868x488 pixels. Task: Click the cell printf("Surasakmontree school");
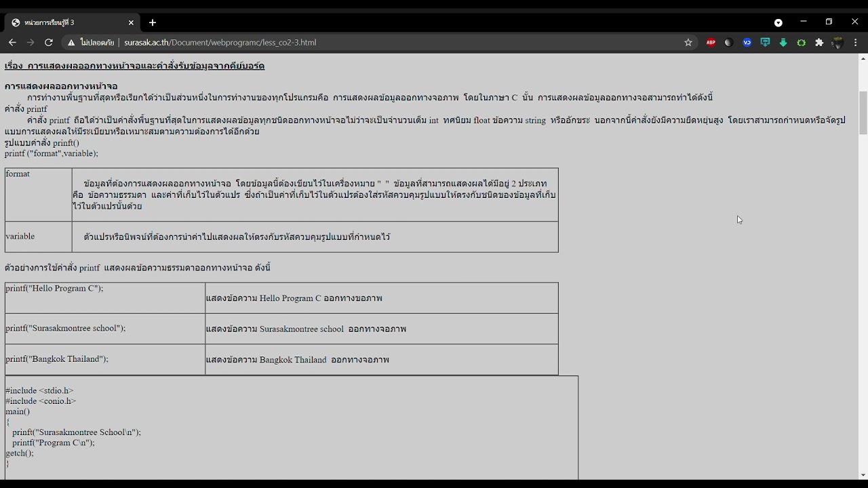pos(105,329)
